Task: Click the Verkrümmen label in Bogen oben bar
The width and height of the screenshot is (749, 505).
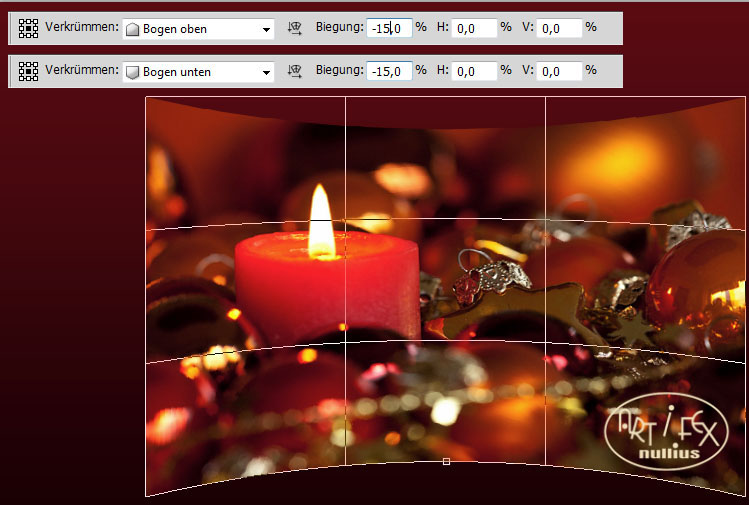Action: click(x=82, y=27)
